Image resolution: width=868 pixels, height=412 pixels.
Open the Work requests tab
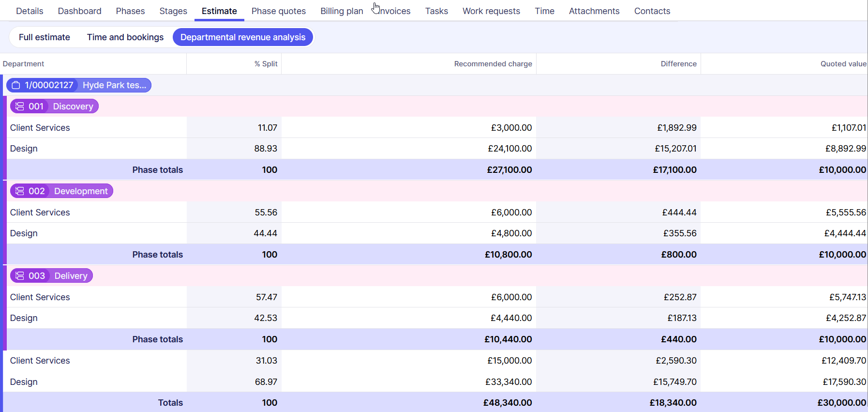(x=491, y=11)
